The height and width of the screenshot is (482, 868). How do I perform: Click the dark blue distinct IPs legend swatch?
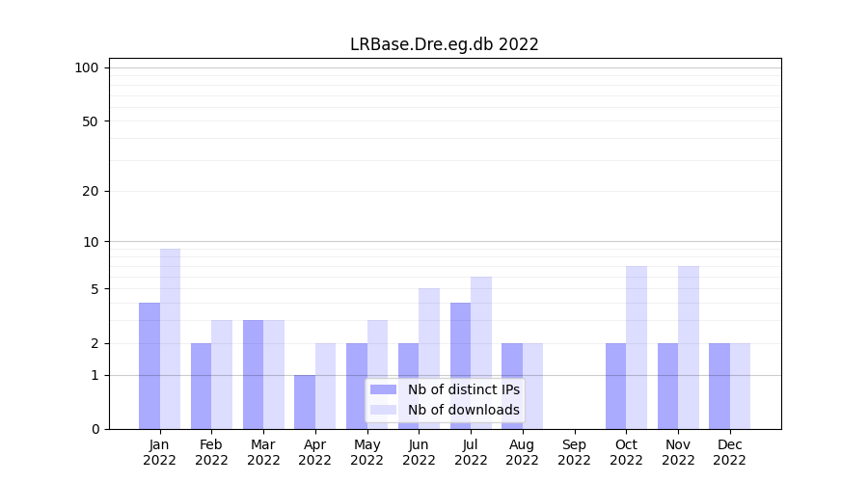click(383, 389)
